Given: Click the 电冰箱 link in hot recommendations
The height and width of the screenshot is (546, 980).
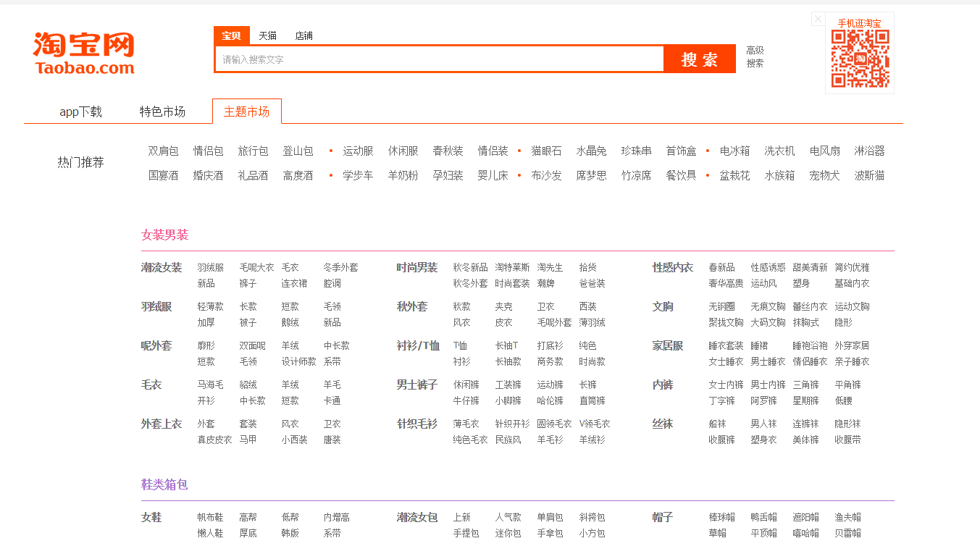Looking at the screenshot, I should (x=734, y=151).
